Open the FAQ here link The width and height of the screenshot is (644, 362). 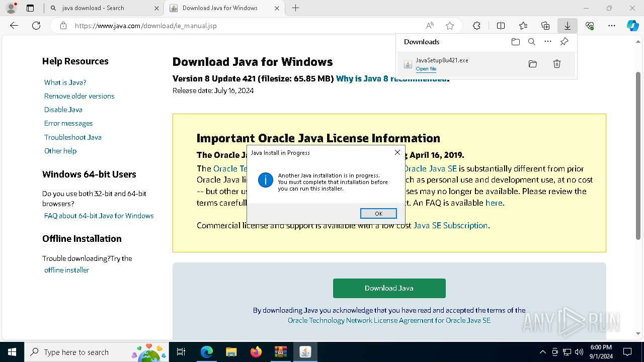click(494, 203)
